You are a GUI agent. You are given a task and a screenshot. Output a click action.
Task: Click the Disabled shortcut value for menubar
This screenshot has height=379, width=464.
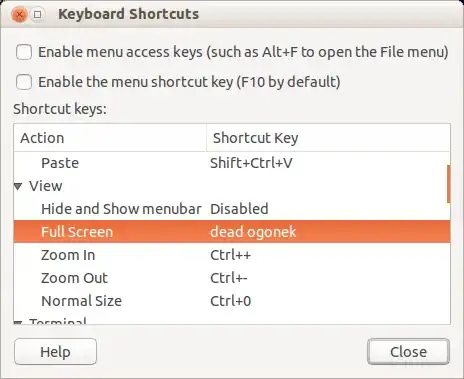(239, 209)
